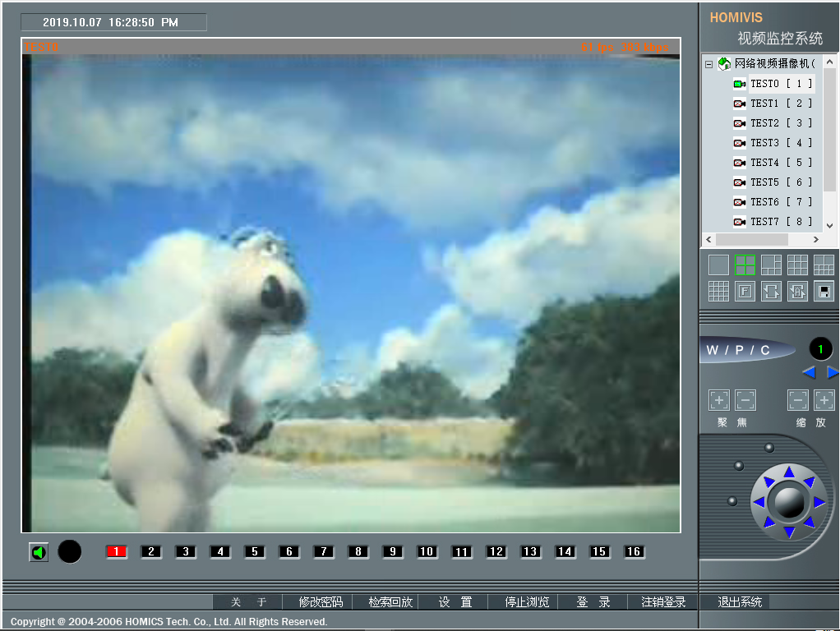The width and height of the screenshot is (840, 631).
Task: Toggle the green speaker audio button
Action: coord(39,552)
